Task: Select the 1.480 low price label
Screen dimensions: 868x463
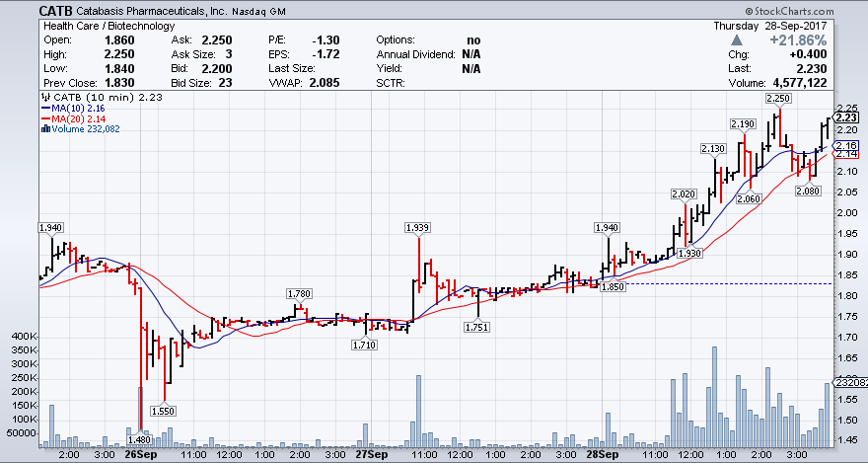Action: click(x=141, y=439)
